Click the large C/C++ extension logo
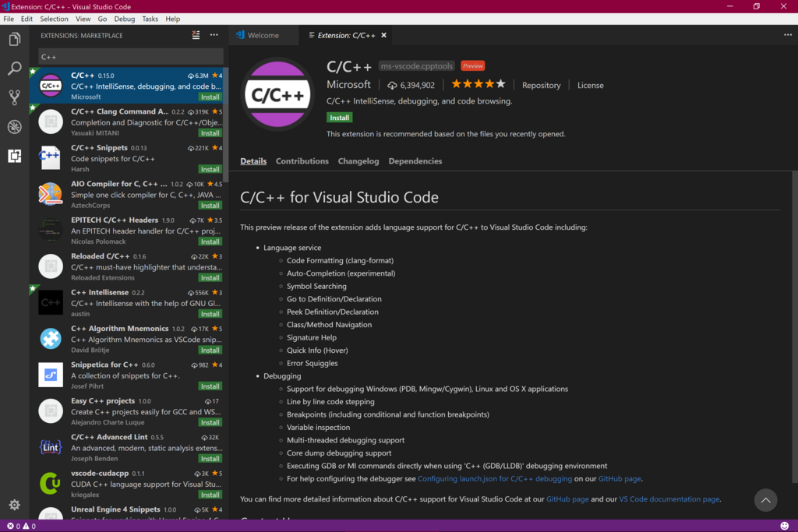This screenshot has width=798, height=532. pyautogui.click(x=277, y=94)
